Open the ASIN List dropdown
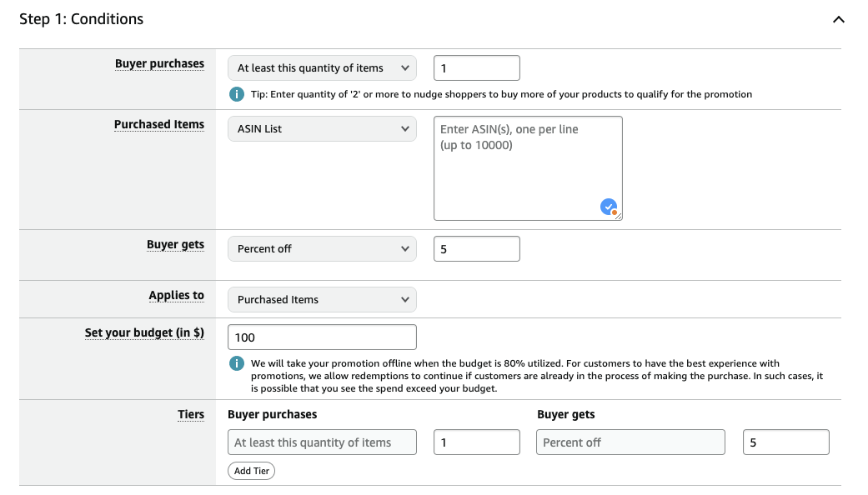This screenshot has width=868, height=495. point(321,129)
